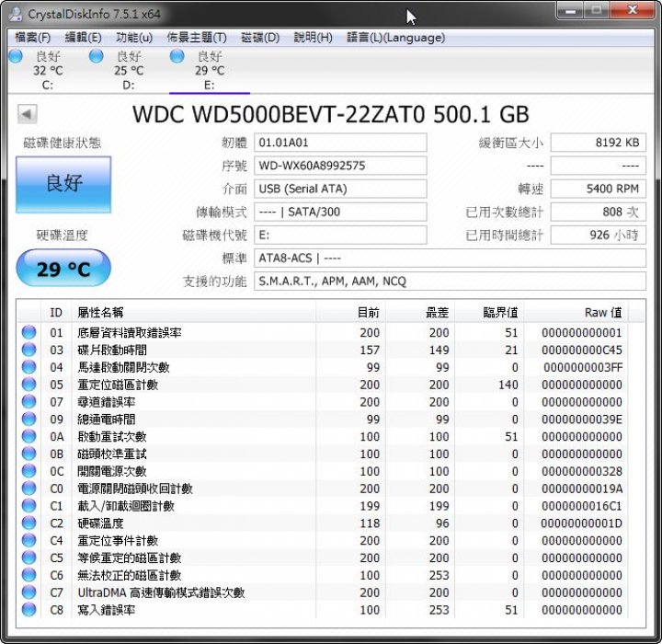This screenshot has height=644, width=662.
Task: Click the Raw 值 column header
Action: point(576,313)
